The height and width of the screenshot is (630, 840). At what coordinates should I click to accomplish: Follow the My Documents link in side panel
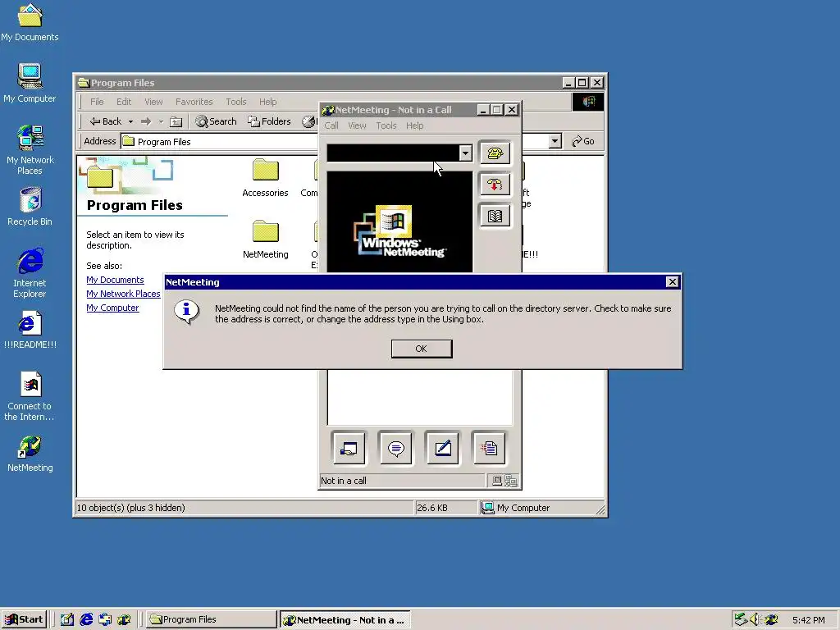tap(115, 280)
